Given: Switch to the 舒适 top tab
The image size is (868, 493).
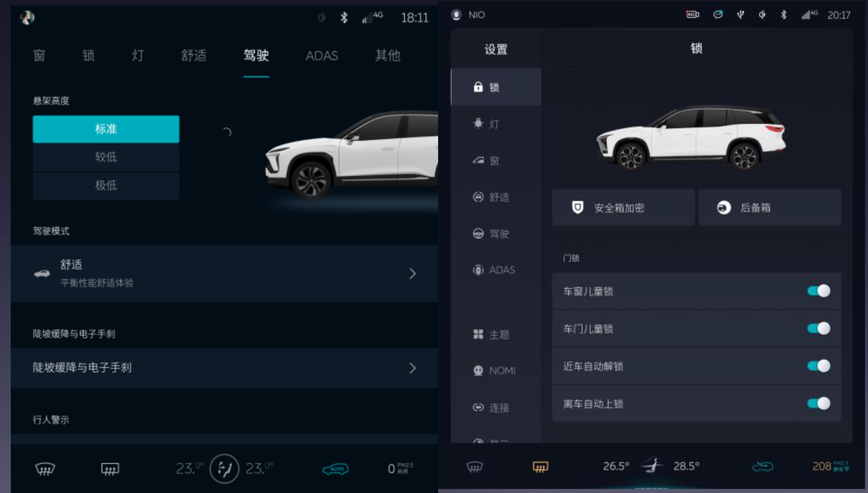Looking at the screenshot, I should tap(194, 55).
